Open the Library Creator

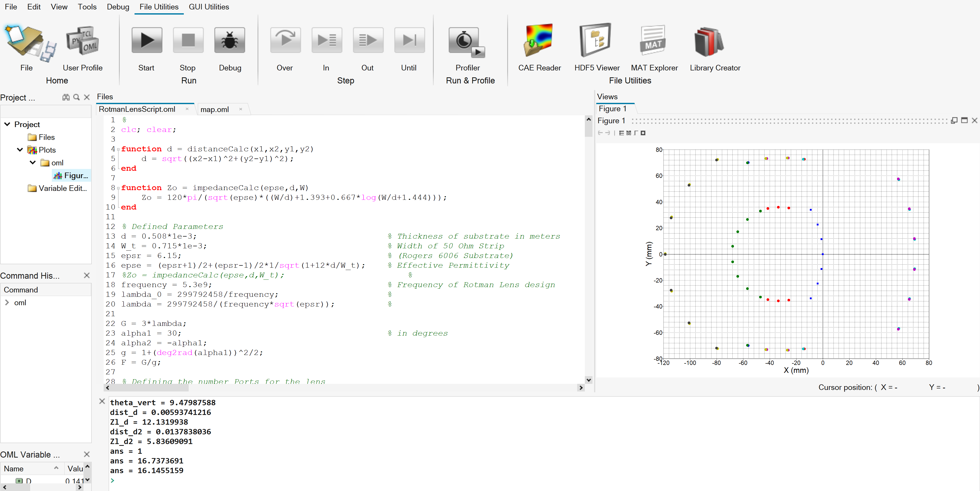(708, 41)
